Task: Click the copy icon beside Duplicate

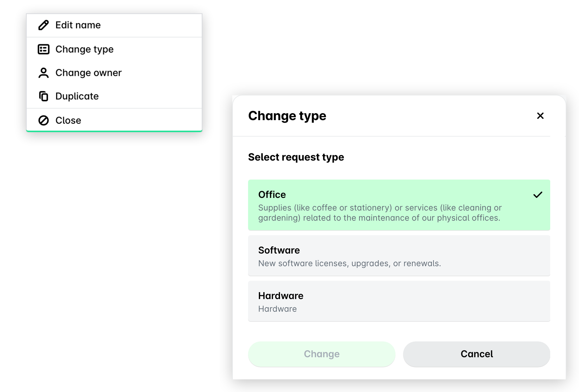Action: pyautogui.click(x=43, y=96)
